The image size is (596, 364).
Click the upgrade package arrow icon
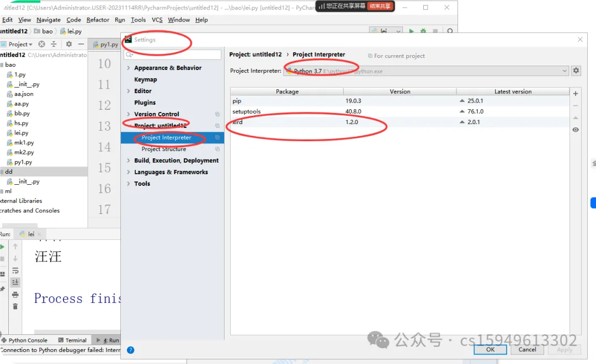pyautogui.click(x=576, y=118)
